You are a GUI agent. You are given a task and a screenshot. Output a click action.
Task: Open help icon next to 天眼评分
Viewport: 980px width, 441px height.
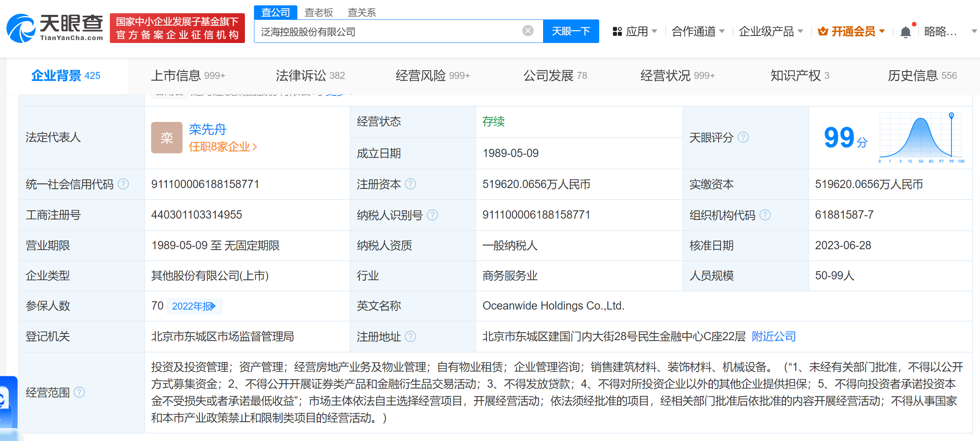click(x=743, y=137)
